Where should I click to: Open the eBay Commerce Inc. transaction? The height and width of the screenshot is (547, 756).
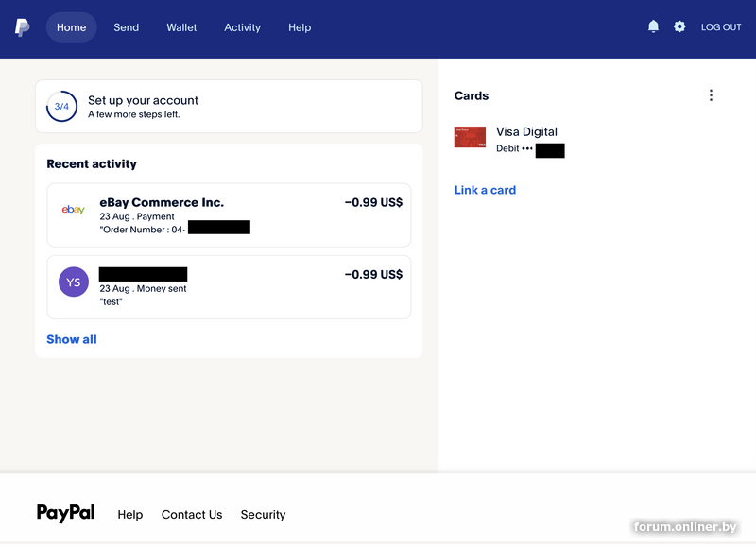point(229,215)
